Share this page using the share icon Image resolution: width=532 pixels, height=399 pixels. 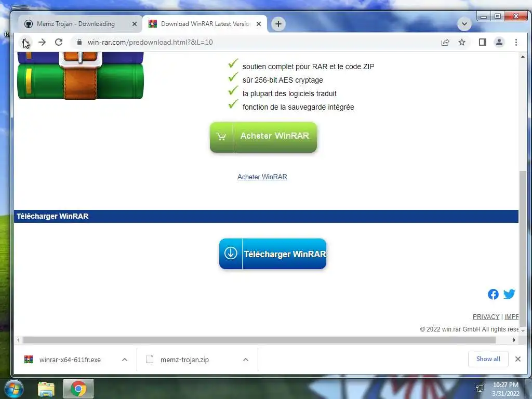coord(445,43)
